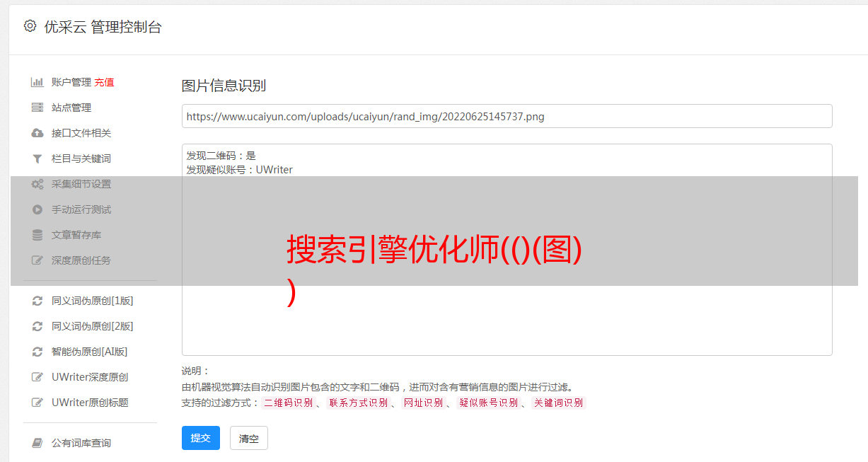This screenshot has height=462, width=868.
Task: Open the 手动运行测试 menu label
Action: [x=81, y=209]
